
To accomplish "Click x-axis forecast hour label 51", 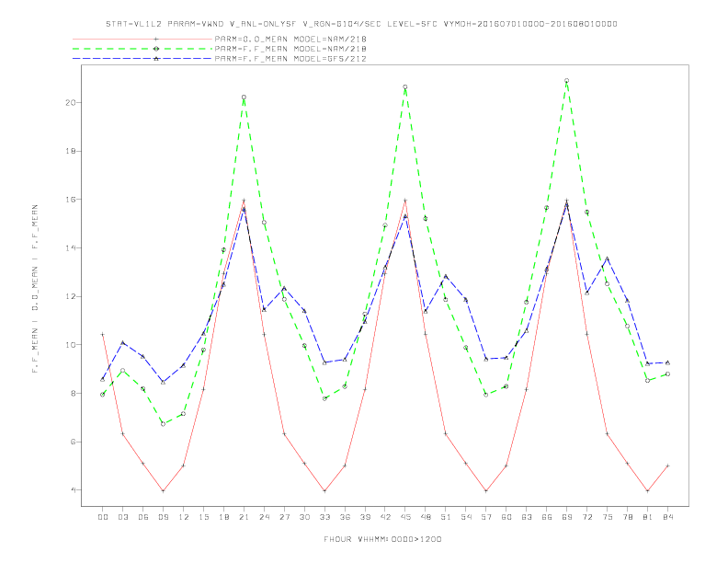I will (x=446, y=517).
